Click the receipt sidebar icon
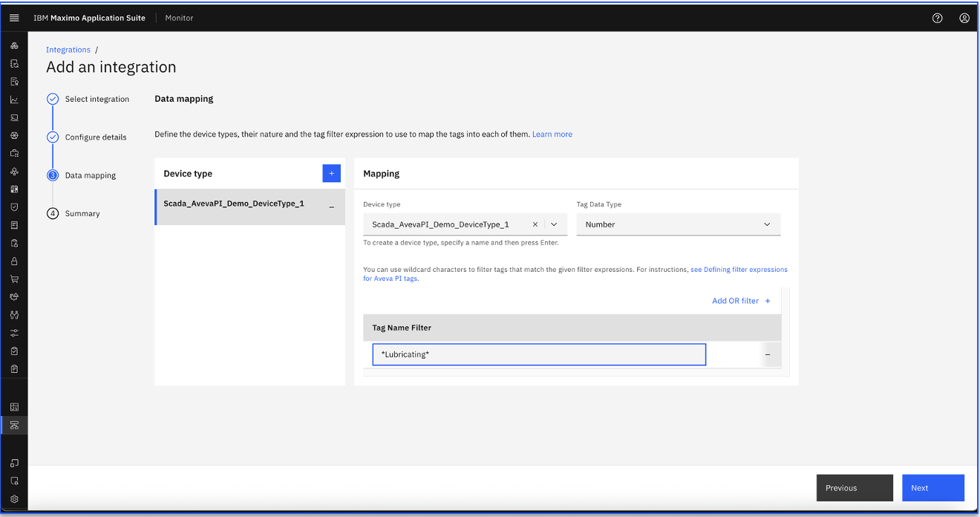The image size is (980, 517). [14, 225]
